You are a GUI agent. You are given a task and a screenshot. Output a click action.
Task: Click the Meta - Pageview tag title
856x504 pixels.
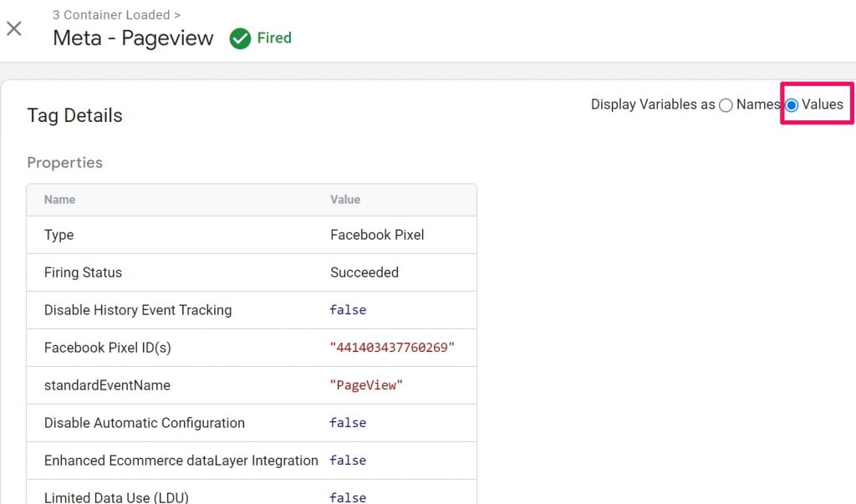(x=132, y=38)
